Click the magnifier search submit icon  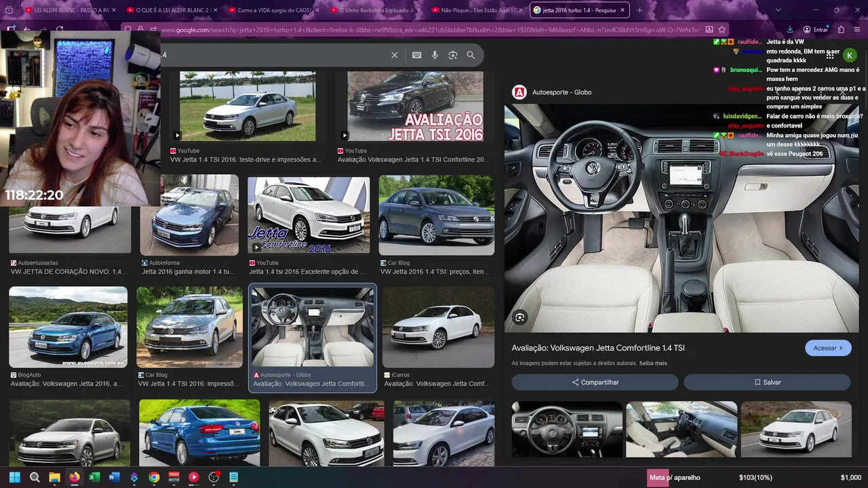click(471, 55)
